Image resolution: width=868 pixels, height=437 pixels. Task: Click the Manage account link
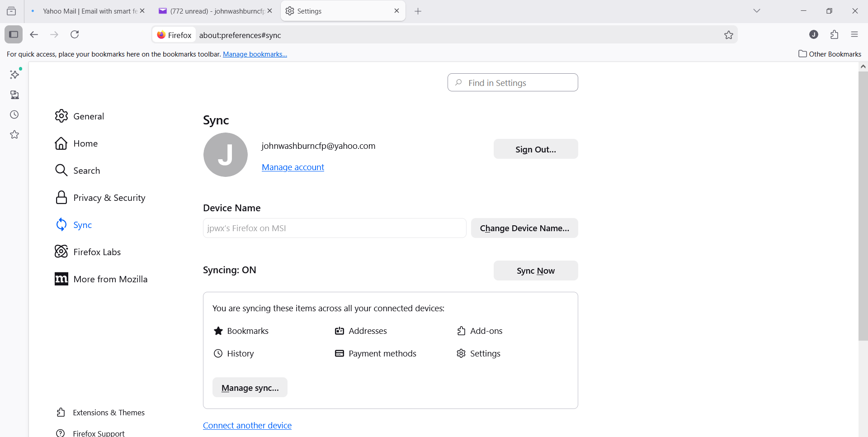pos(292,167)
